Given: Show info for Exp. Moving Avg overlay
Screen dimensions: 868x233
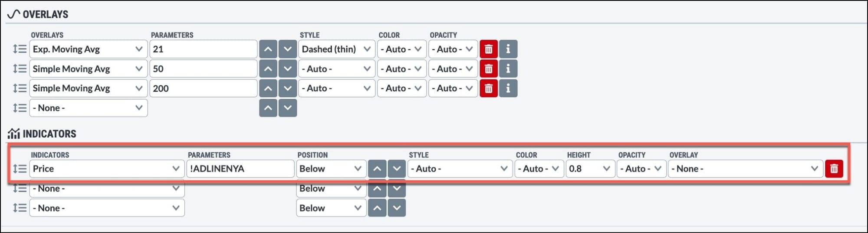Looking at the screenshot, I should [x=508, y=49].
